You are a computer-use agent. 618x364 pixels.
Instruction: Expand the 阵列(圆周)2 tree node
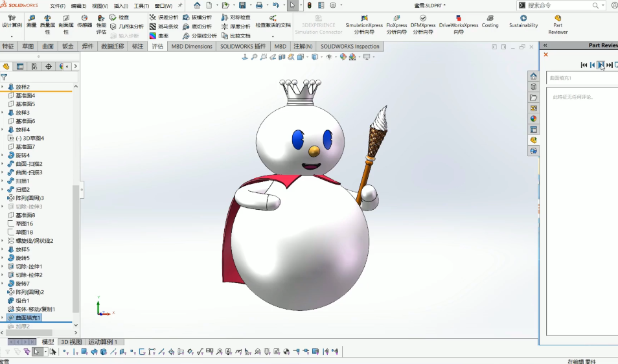[x=3, y=292]
